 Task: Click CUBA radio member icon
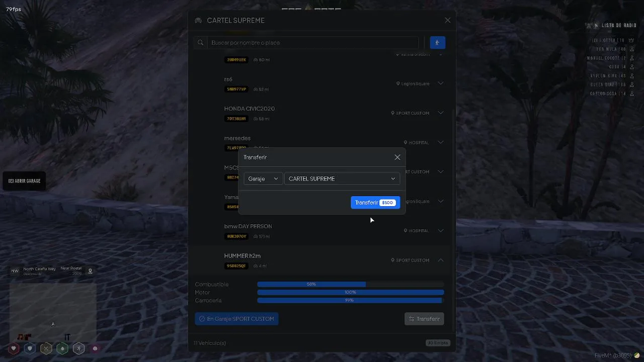point(632,67)
